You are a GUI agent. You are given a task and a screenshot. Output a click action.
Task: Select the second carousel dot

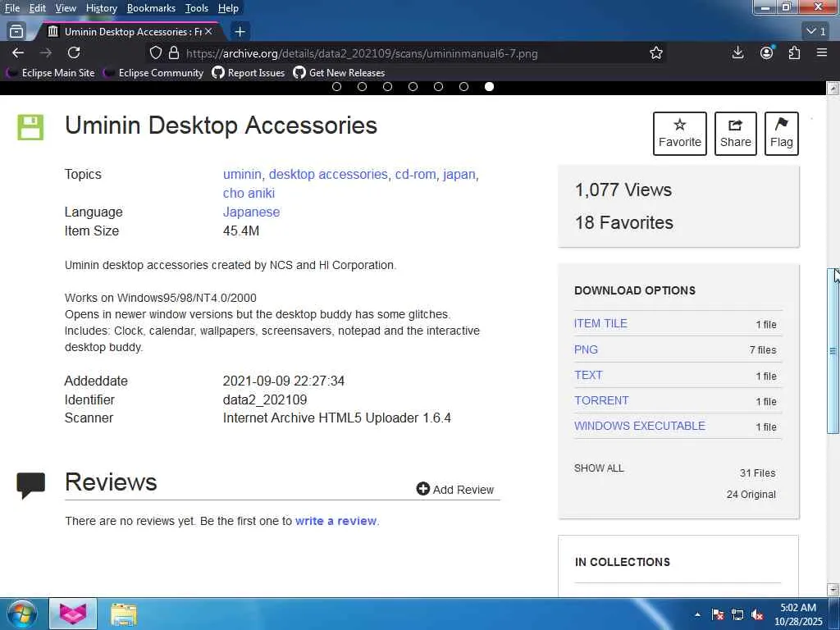[x=362, y=86]
